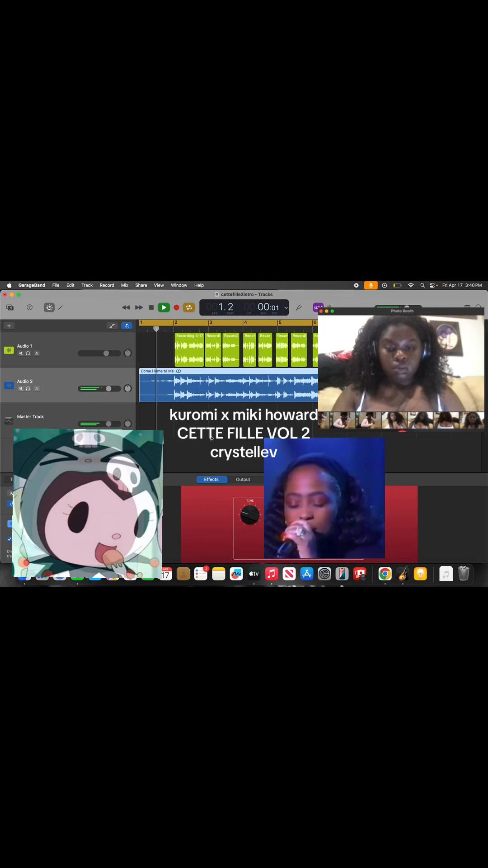
Task: Select the Master Track icon
Action: 9,420
